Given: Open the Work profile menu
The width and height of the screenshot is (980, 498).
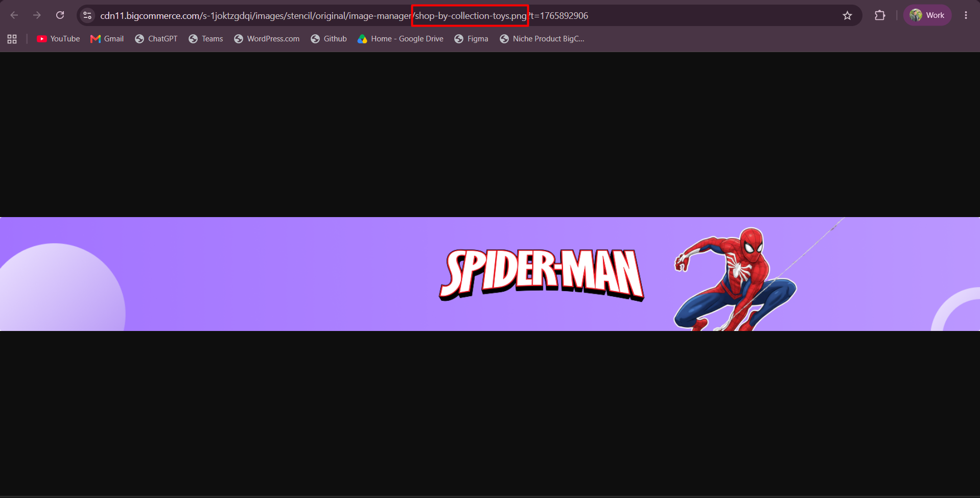Looking at the screenshot, I should pos(927,15).
